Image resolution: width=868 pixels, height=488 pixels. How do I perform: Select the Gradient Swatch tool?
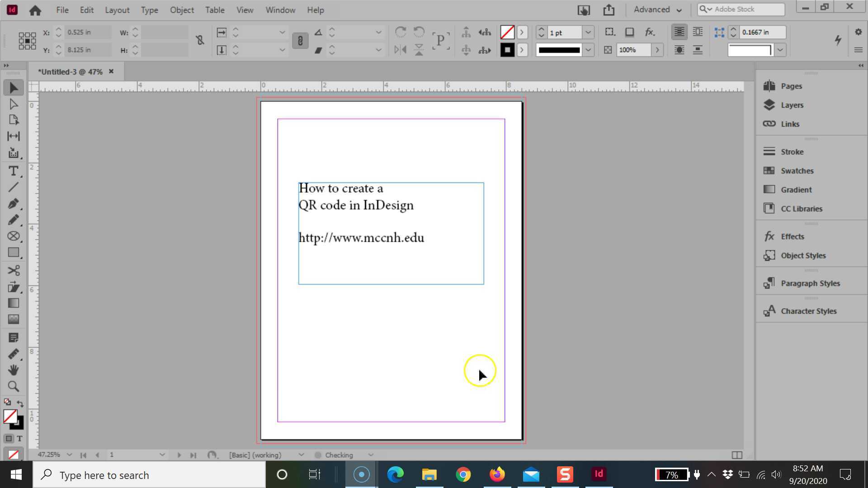[13, 303]
